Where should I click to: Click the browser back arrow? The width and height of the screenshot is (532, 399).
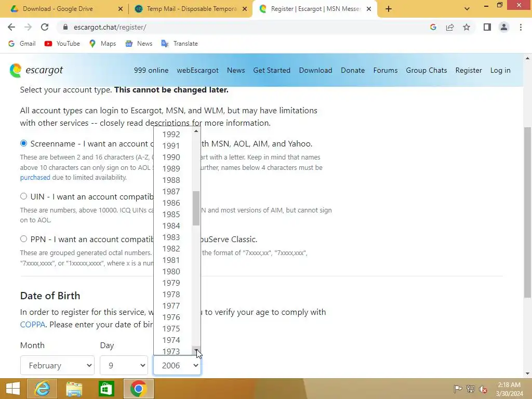(x=11, y=27)
